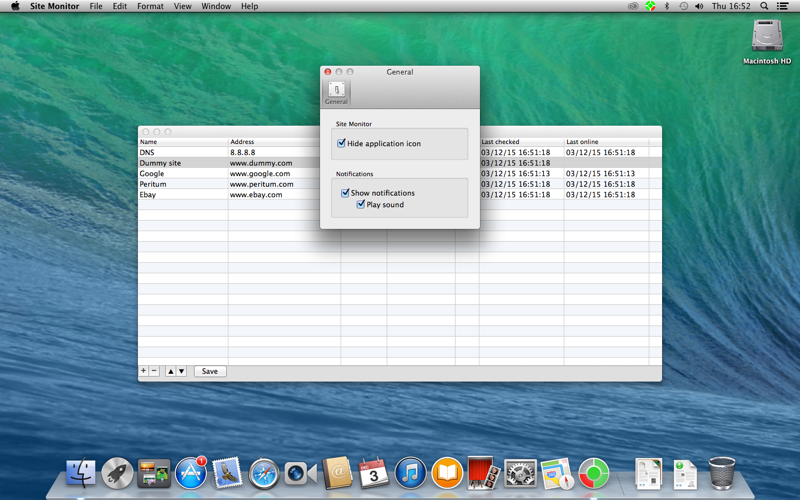The image size is (800, 500).
Task: Open the Site Monitor app icon in dock
Action: click(594, 473)
